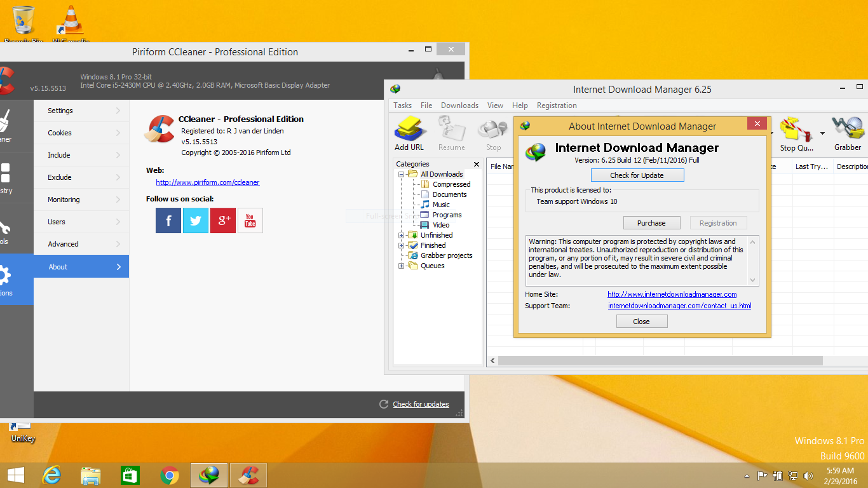Switch to IDM via its taskbar icon

pos(209,475)
